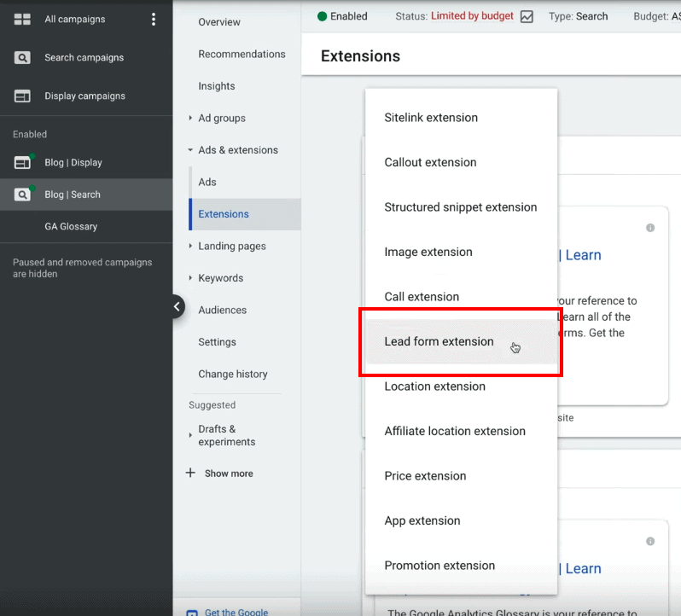Click Show more in navigation
The height and width of the screenshot is (616, 681).
pos(229,474)
